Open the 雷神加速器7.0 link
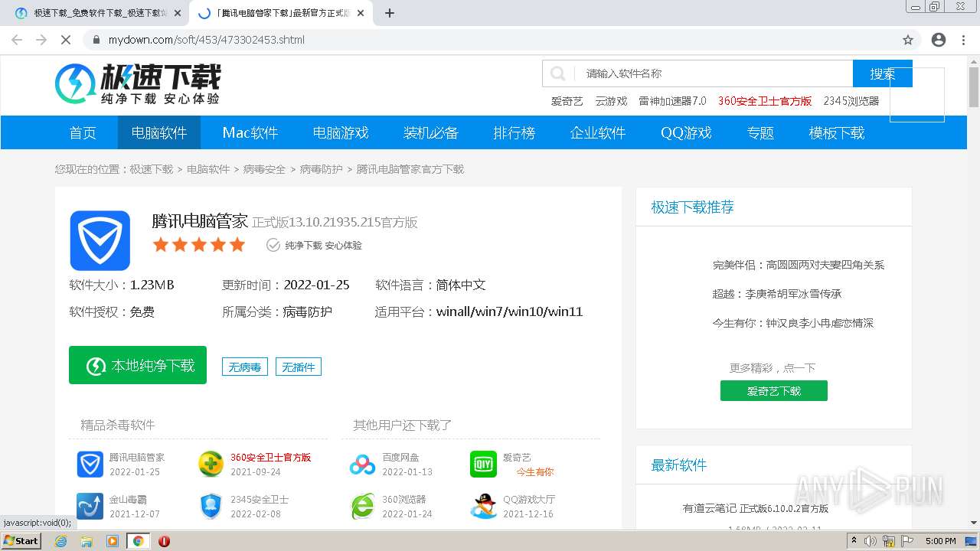The height and width of the screenshot is (551, 980). (x=672, y=101)
